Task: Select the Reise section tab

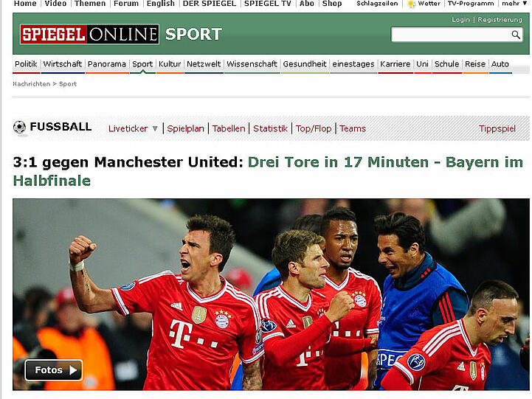Action: [475, 64]
